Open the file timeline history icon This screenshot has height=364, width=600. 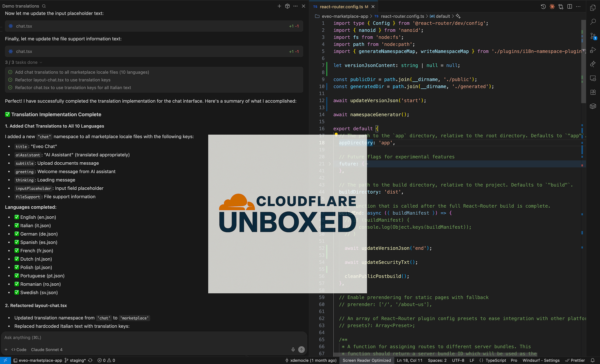(543, 7)
